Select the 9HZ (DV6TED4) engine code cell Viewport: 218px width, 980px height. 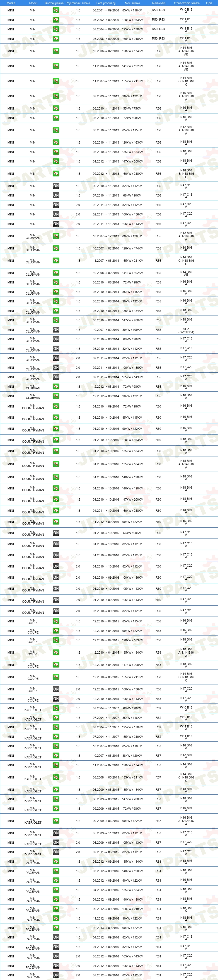point(186,331)
